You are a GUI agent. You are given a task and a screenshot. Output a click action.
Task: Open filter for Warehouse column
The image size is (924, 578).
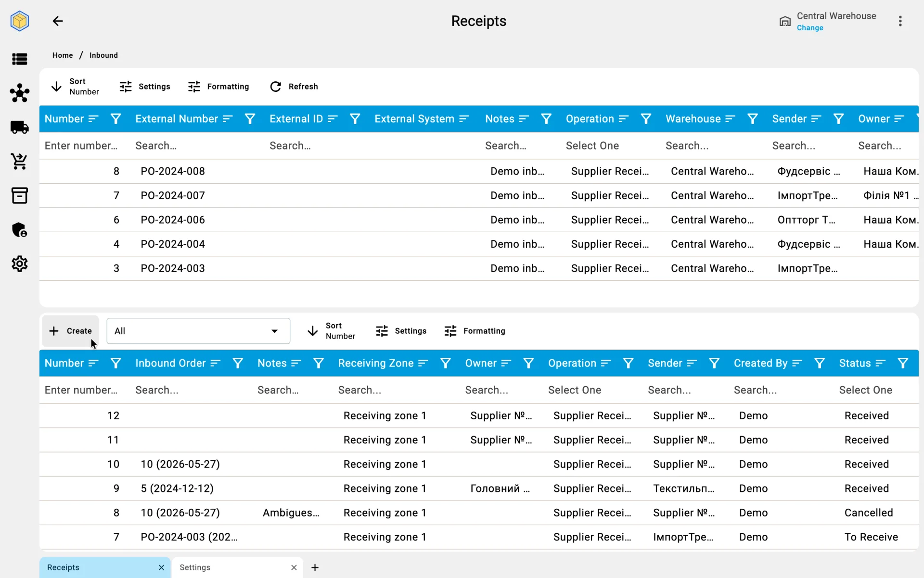click(753, 119)
